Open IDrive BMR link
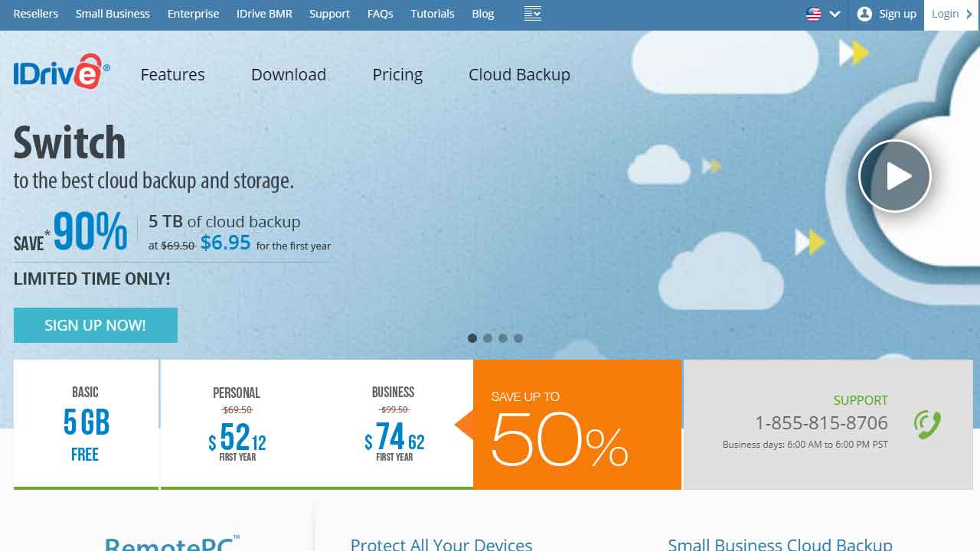The height and width of the screenshot is (551, 980). coord(264,14)
